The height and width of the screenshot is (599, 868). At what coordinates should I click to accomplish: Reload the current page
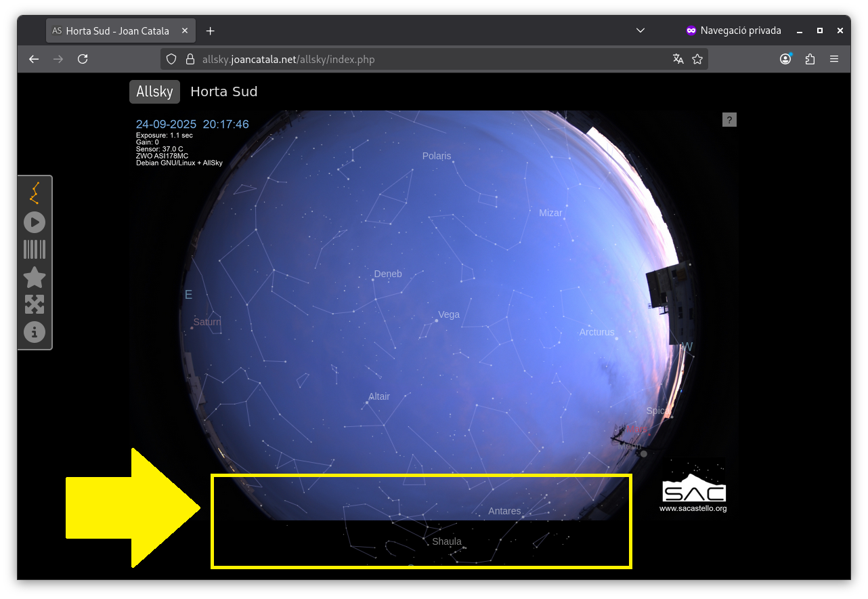pos(83,59)
